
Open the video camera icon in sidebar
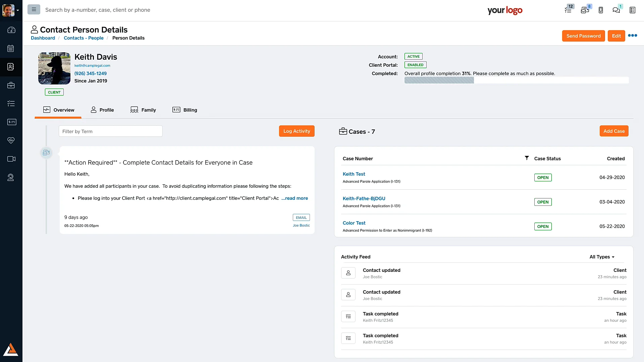point(11,159)
